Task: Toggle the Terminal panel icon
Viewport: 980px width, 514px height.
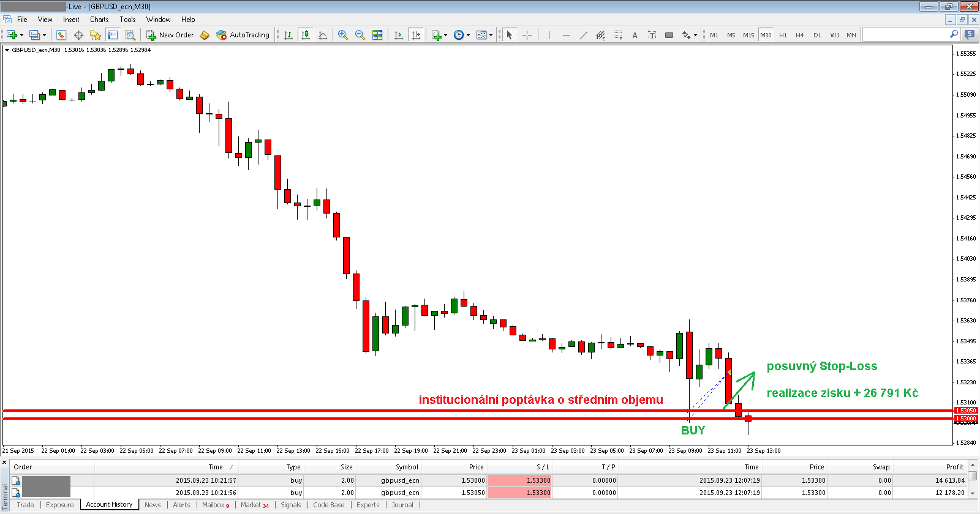Action: tap(113, 35)
